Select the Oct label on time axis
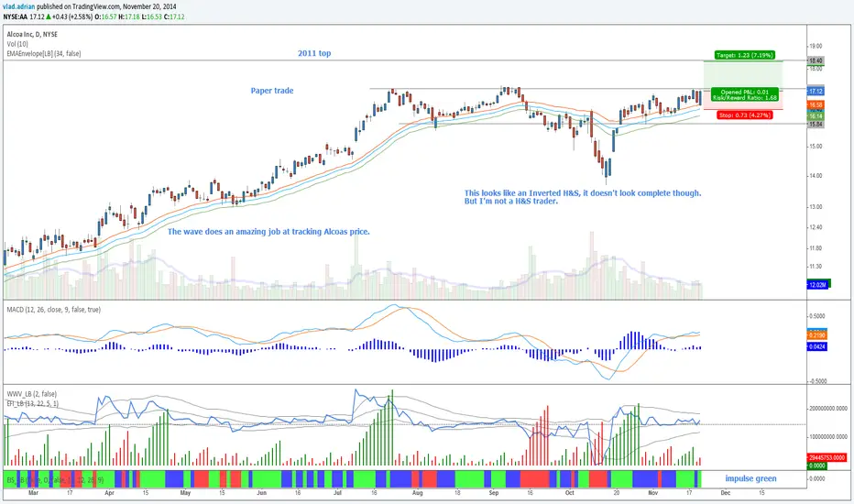854x504 pixels. [570, 493]
